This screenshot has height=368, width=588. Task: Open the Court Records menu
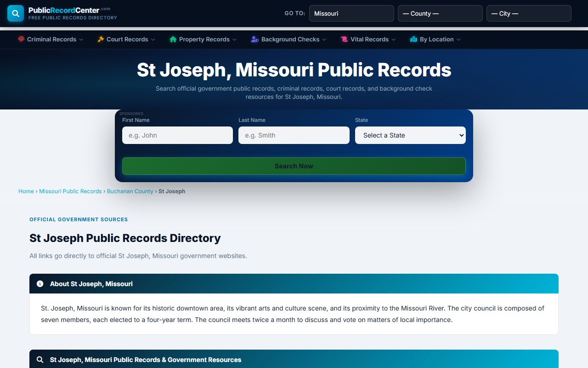(x=126, y=40)
